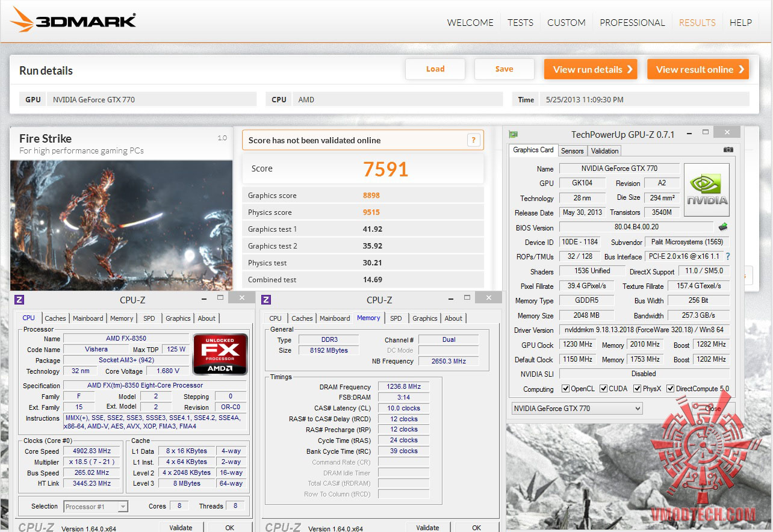773x532 pixels.
Task: Click the BIOS Version field 80.04.B4.00.20
Action: [636, 227]
